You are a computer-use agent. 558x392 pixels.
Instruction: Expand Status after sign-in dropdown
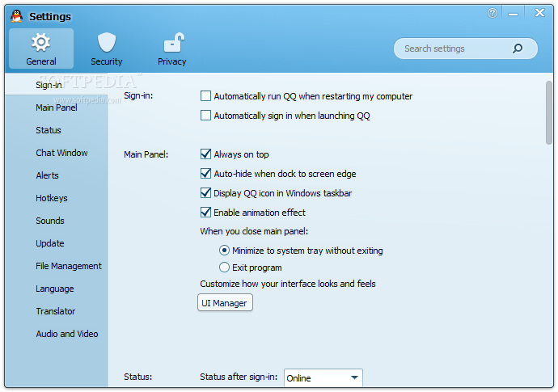[x=323, y=377]
